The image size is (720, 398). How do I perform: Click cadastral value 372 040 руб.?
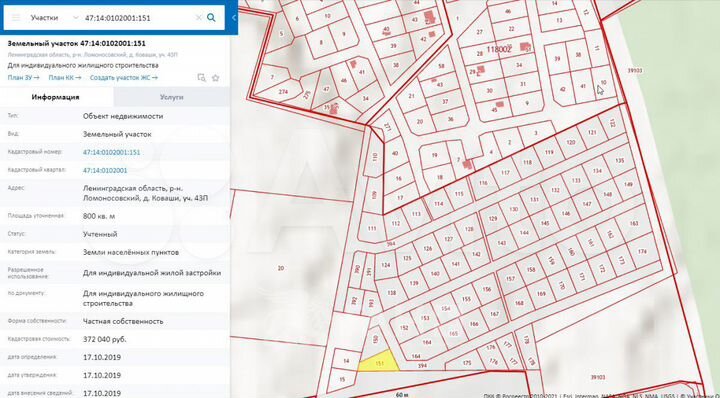coord(105,339)
